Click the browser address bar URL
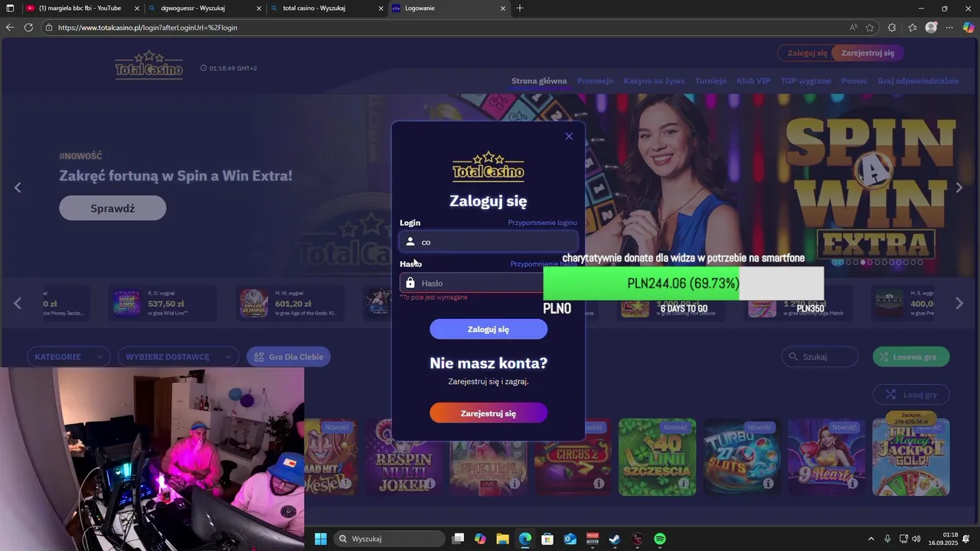 point(148,28)
